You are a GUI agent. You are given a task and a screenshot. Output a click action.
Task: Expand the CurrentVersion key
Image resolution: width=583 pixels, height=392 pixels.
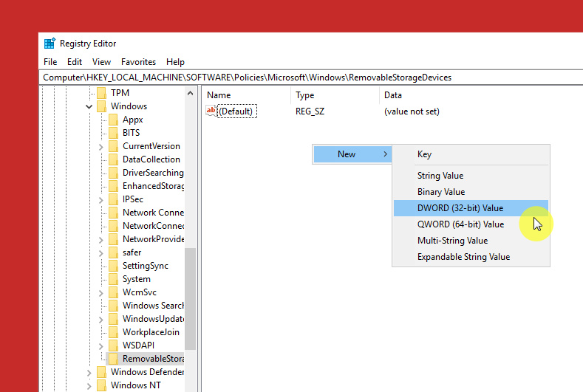[x=100, y=147]
